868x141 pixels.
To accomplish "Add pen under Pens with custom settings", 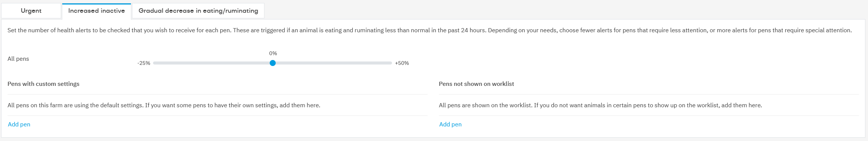I will pos(19,124).
